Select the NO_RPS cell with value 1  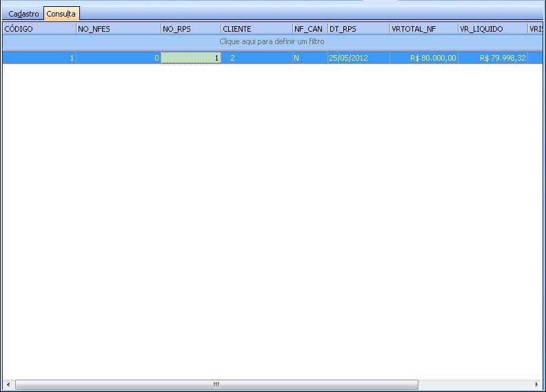tap(191, 59)
